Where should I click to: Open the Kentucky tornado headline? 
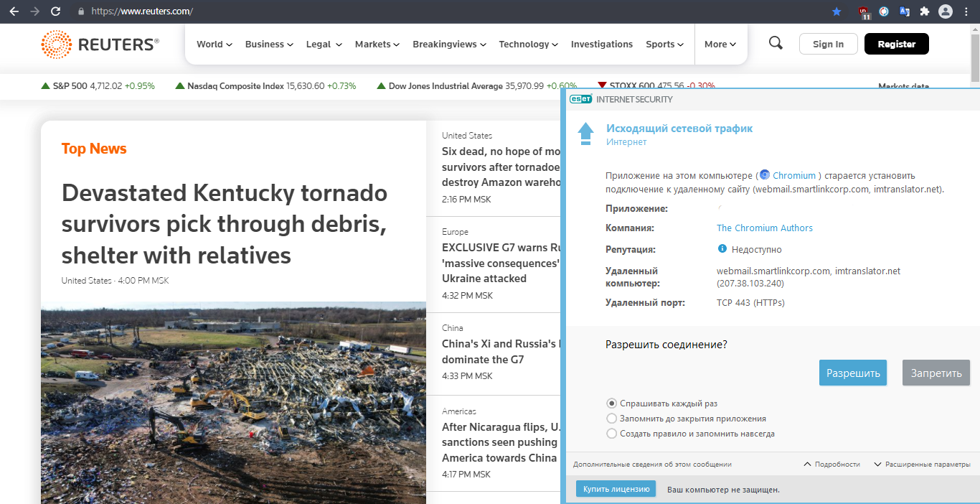pyautogui.click(x=225, y=224)
